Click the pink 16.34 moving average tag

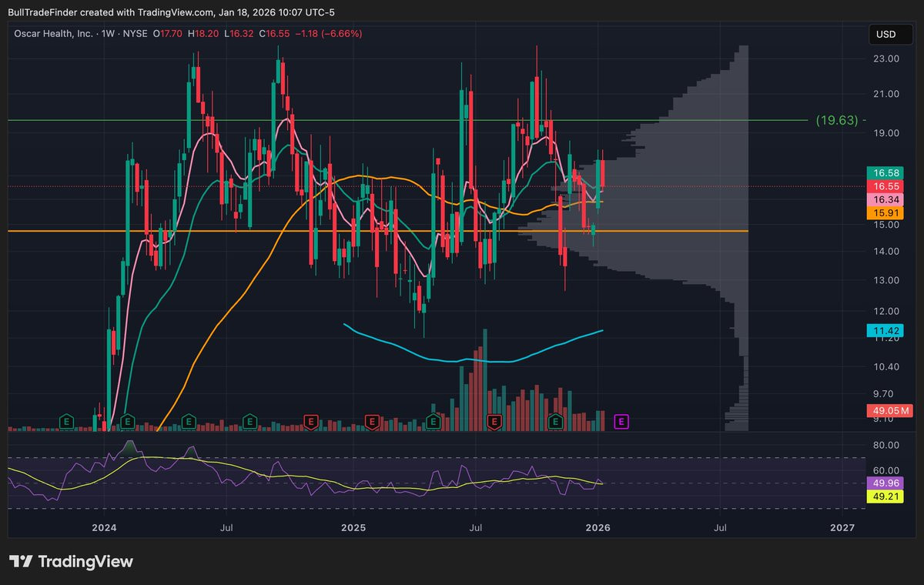[x=883, y=199]
